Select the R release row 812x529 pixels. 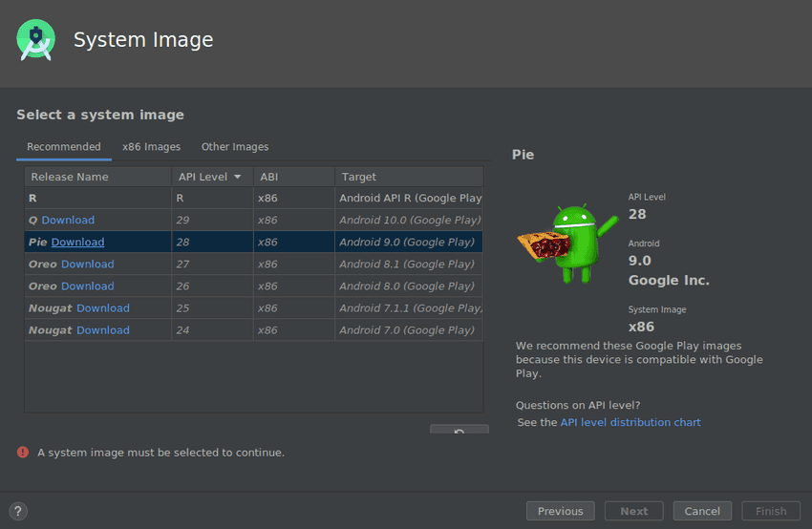click(x=96, y=199)
